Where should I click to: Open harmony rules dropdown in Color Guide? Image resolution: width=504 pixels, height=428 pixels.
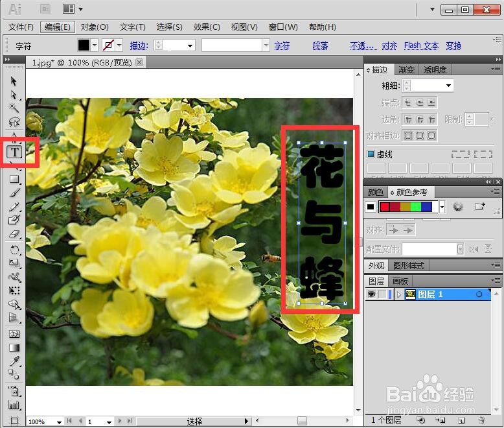[x=442, y=207]
